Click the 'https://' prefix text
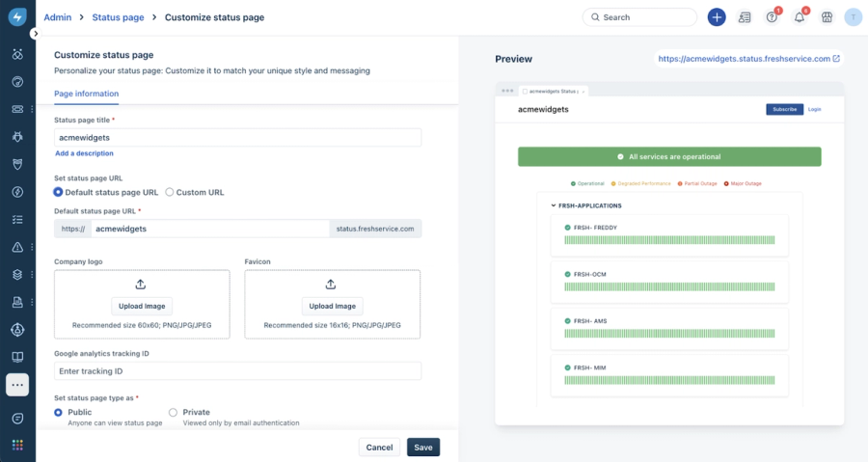 click(x=73, y=229)
